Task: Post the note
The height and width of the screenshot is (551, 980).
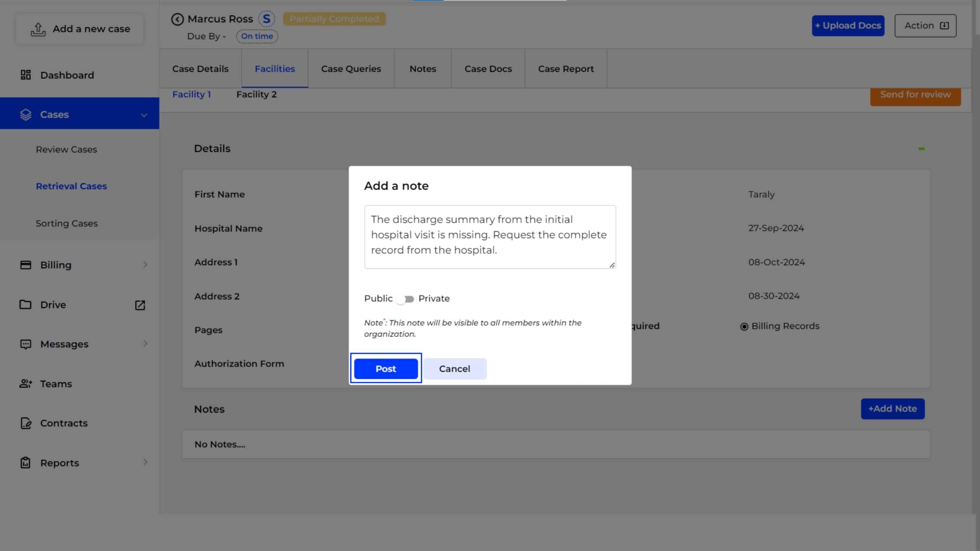Action: (386, 368)
